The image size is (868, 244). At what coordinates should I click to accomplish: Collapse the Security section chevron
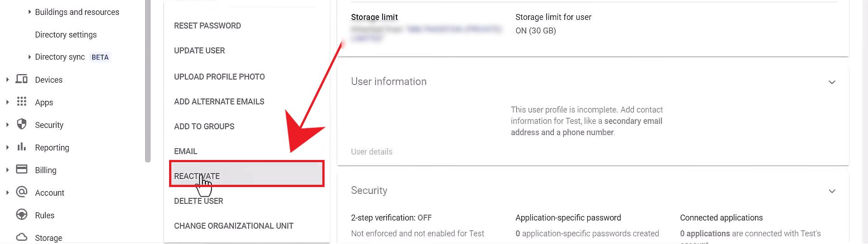click(832, 191)
